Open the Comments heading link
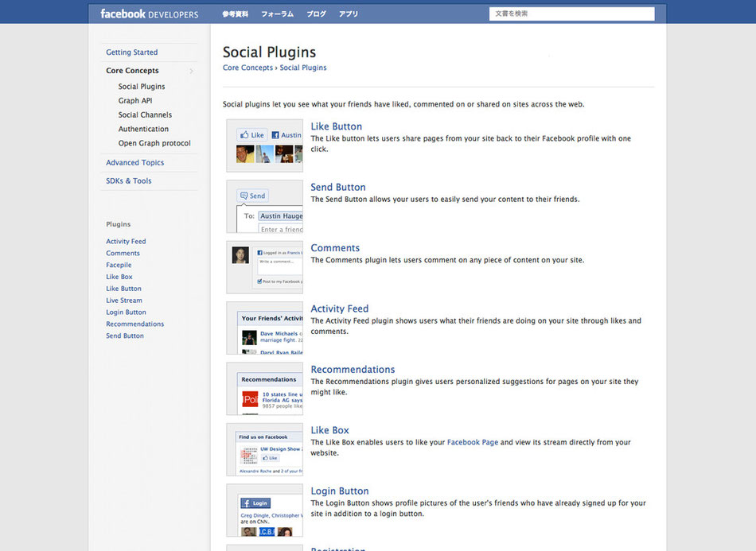This screenshot has height=551, width=756. pyautogui.click(x=335, y=247)
